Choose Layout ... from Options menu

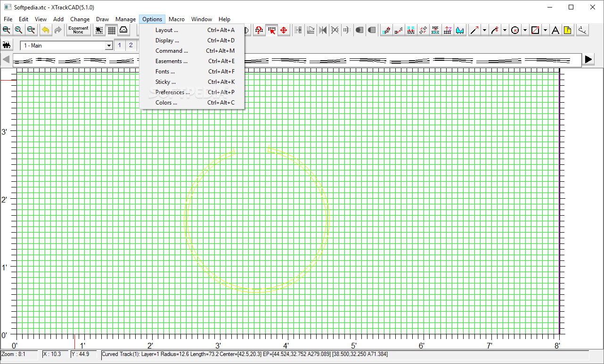192,30
